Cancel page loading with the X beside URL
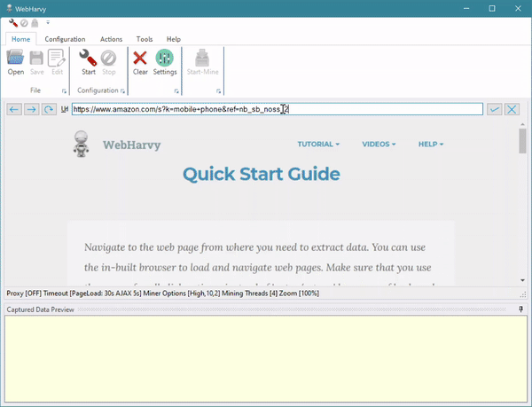 pos(512,109)
